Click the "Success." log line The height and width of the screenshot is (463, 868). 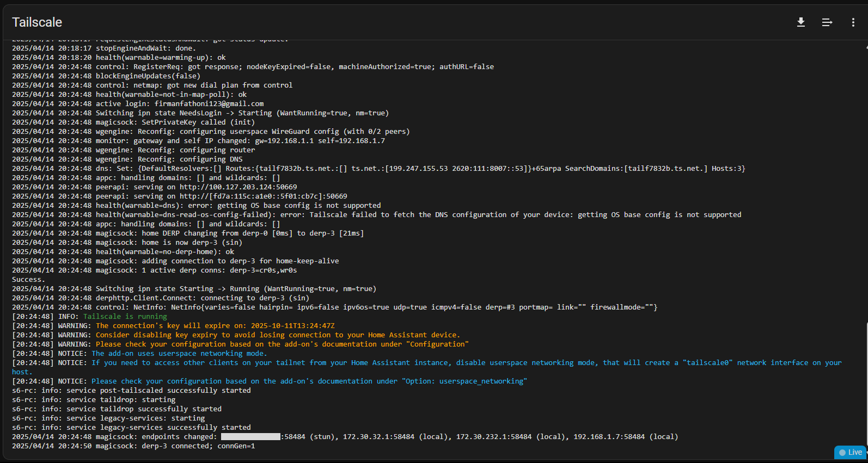(28, 280)
